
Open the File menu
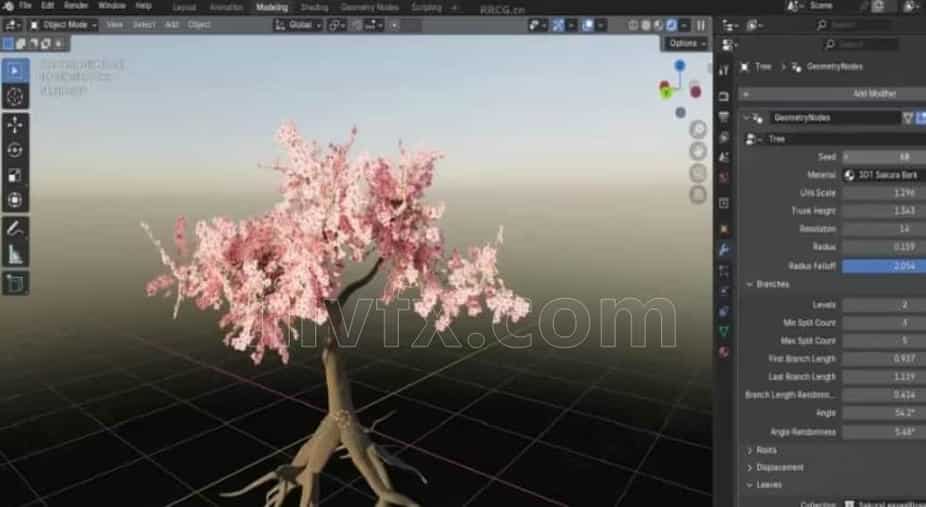click(x=25, y=5)
